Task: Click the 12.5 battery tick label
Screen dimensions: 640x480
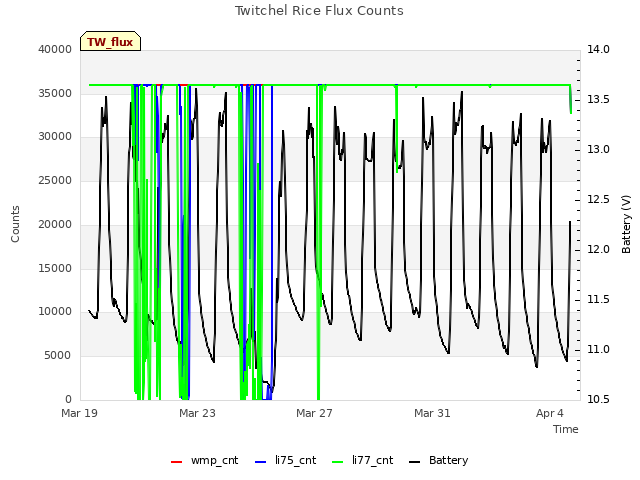Action: [598, 200]
